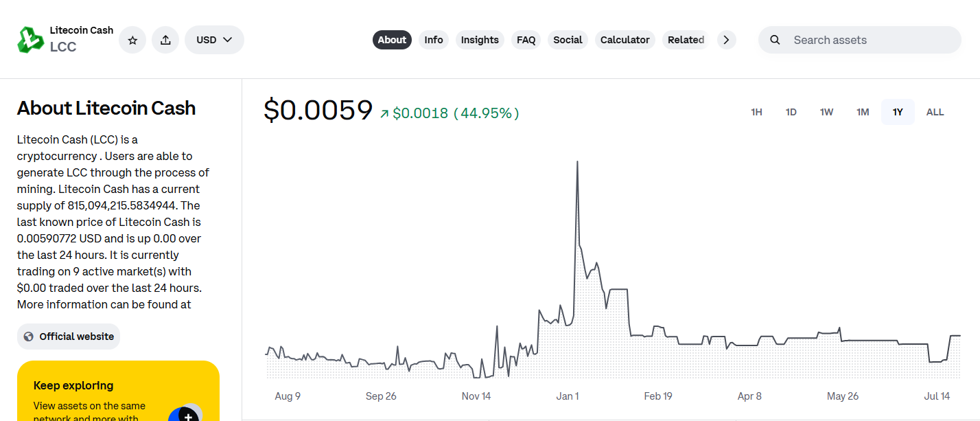Select the About tab

point(392,40)
